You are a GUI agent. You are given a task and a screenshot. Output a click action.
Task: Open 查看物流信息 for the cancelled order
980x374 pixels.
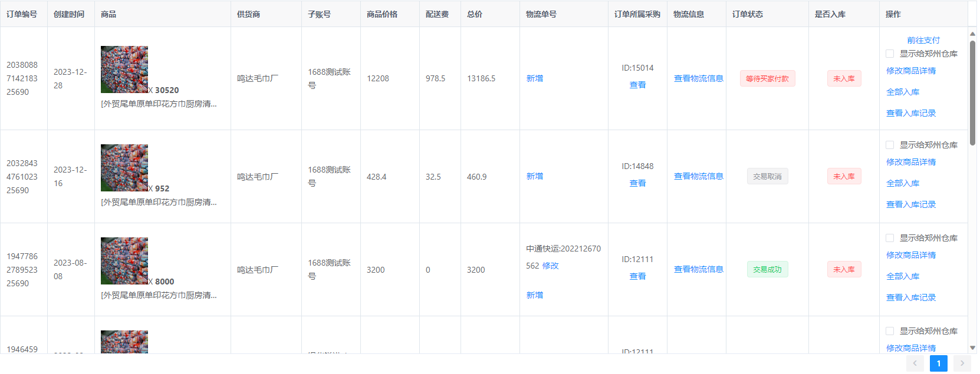pyautogui.click(x=698, y=176)
